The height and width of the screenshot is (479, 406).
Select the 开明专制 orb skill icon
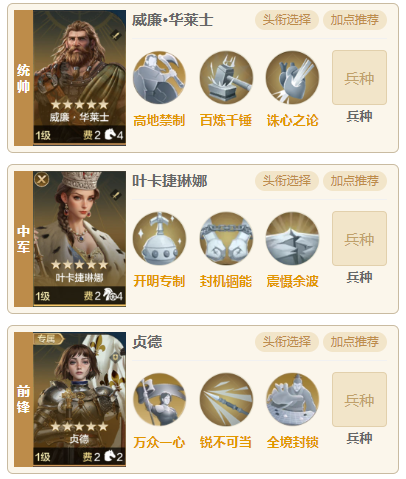[x=159, y=238]
